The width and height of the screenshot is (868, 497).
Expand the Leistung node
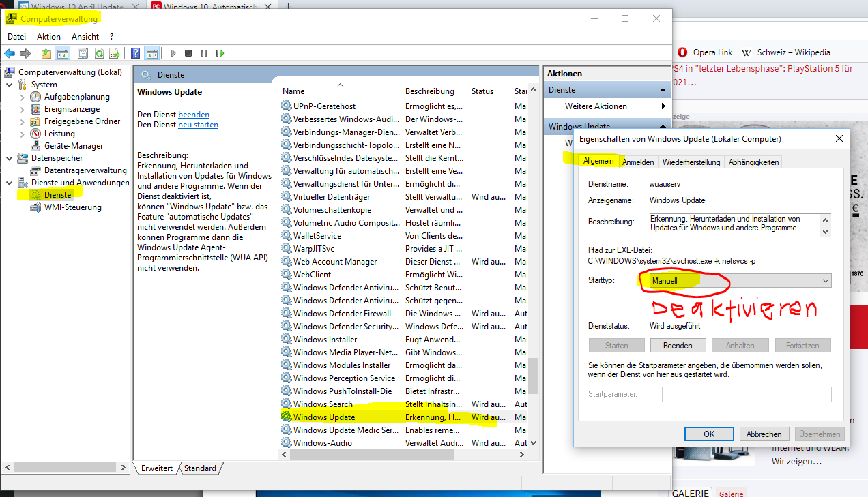[x=22, y=134]
